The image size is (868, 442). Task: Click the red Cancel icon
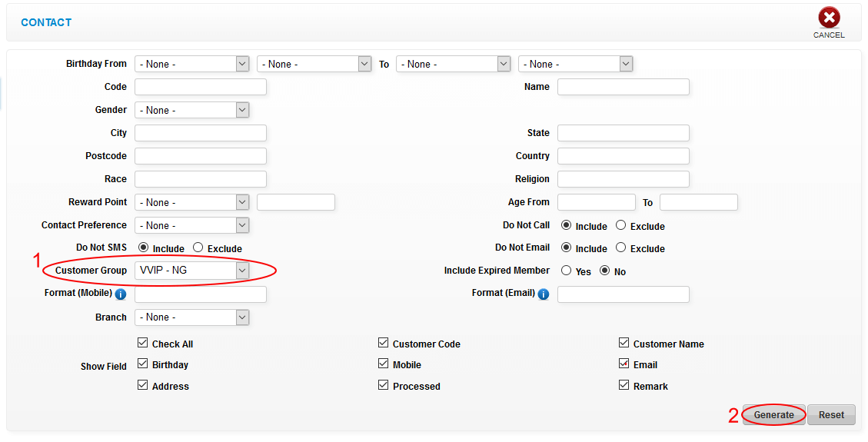829,18
